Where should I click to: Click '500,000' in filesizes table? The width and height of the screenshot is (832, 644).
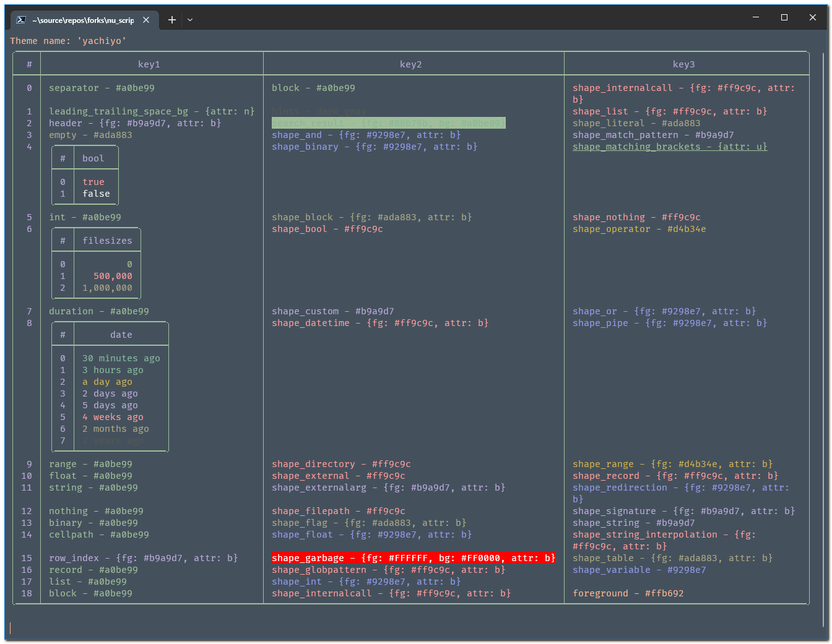[x=113, y=276]
